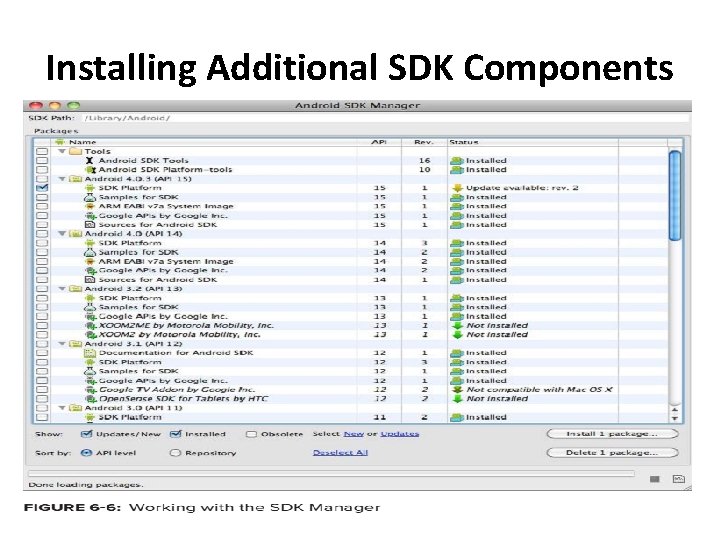
Task: Open the log window icon at bottom right
Action: [x=679, y=479]
